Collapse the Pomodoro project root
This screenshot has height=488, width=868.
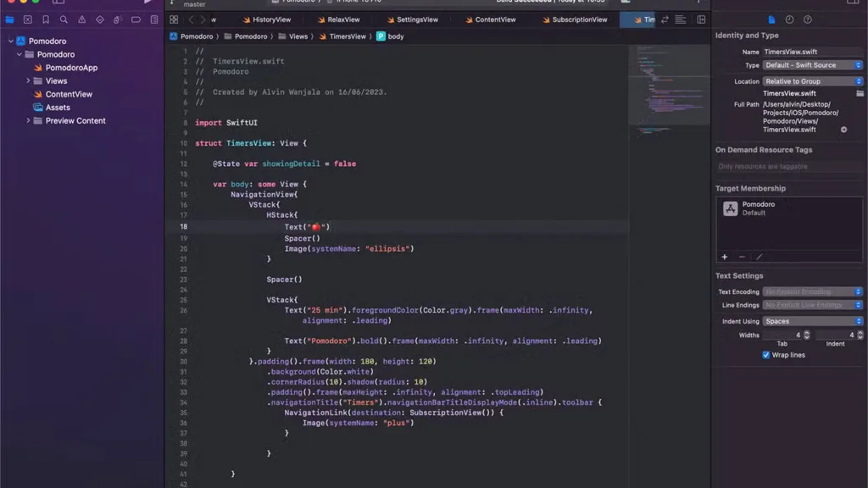pos(10,41)
